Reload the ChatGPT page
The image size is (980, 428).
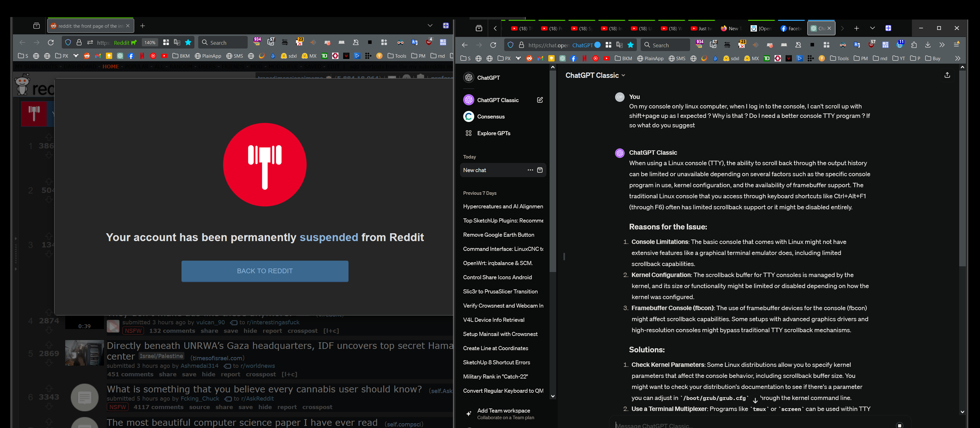[493, 45]
